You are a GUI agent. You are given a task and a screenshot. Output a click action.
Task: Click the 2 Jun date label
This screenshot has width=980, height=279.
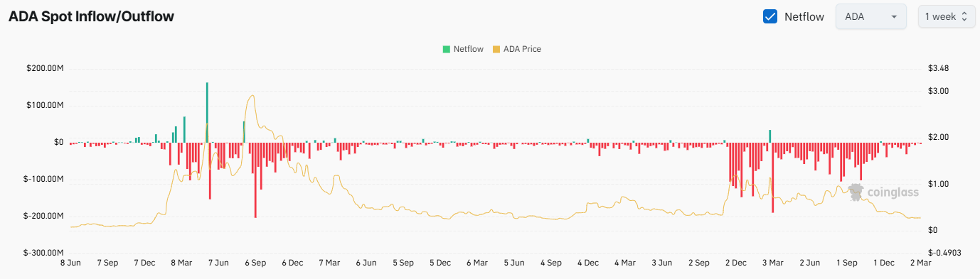point(809,263)
